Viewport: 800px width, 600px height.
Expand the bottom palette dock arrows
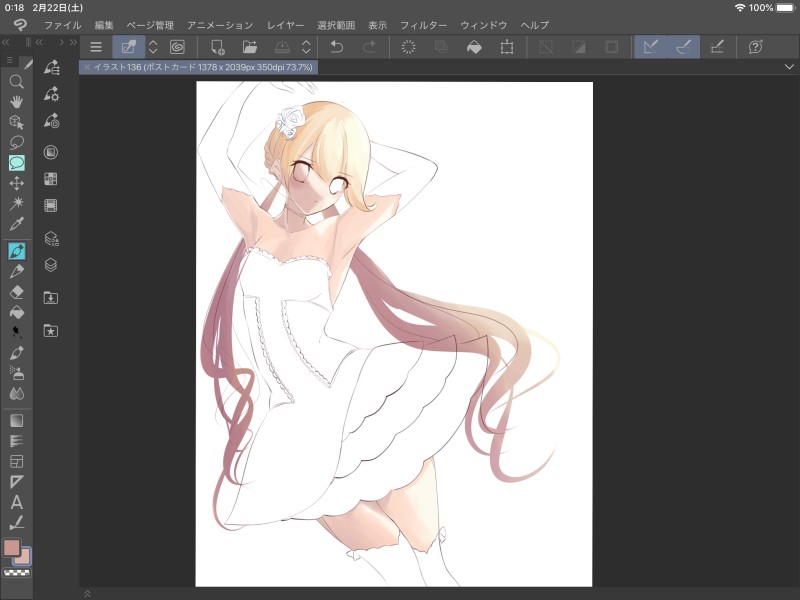coord(87,594)
